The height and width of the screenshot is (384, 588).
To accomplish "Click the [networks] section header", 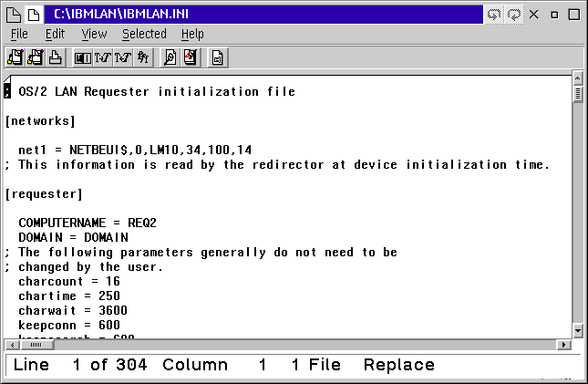I will pos(40,121).
